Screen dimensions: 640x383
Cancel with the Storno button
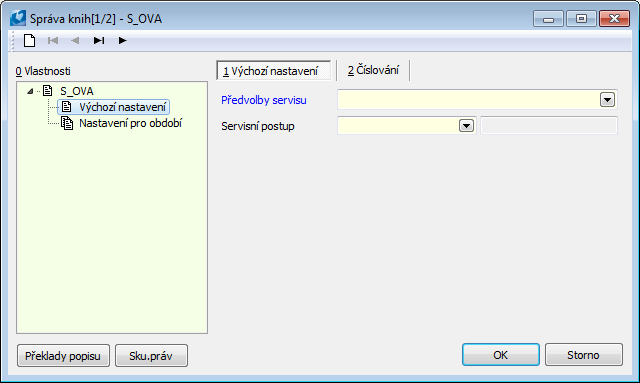584,355
